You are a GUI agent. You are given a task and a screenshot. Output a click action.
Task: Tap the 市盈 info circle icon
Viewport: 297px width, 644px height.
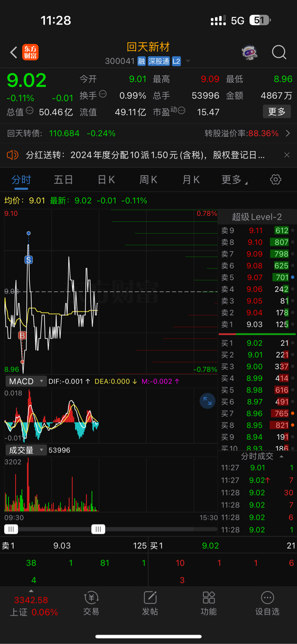coord(181,111)
